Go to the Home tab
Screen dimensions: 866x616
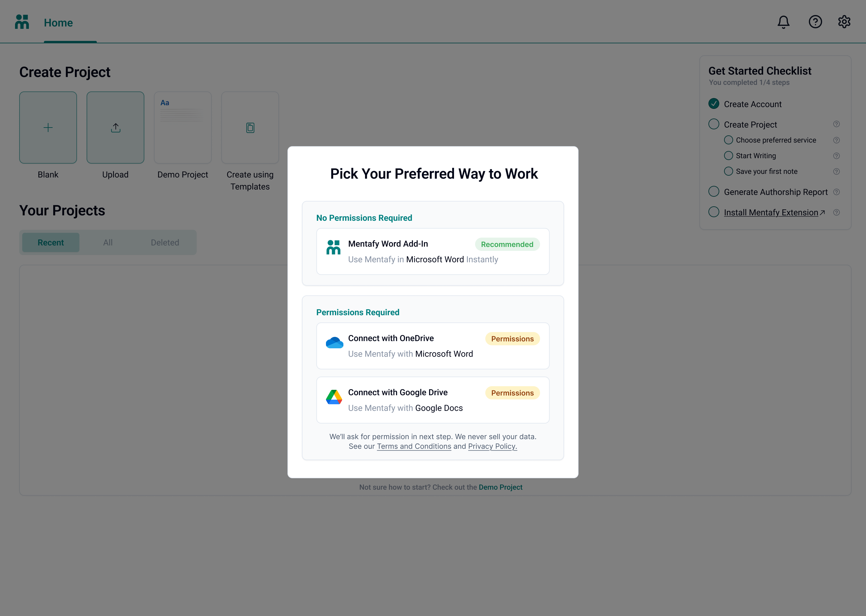coord(58,23)
